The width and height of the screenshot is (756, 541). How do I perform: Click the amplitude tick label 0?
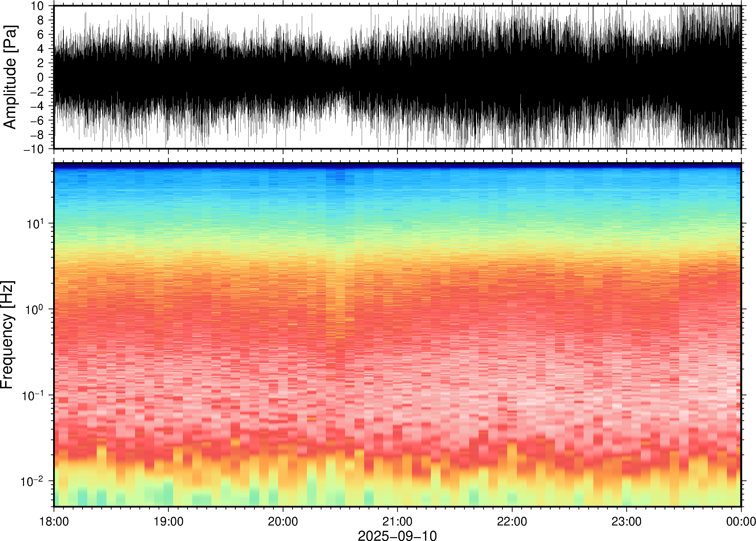pos(40,77)
